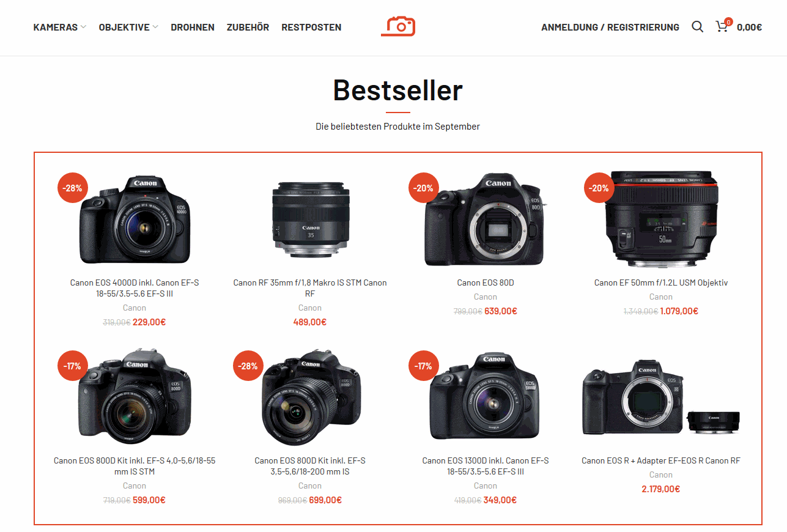Open the shopping cart icon
Image resolution: width=787 pixels, height=532 pixels.
click(723, 26)
